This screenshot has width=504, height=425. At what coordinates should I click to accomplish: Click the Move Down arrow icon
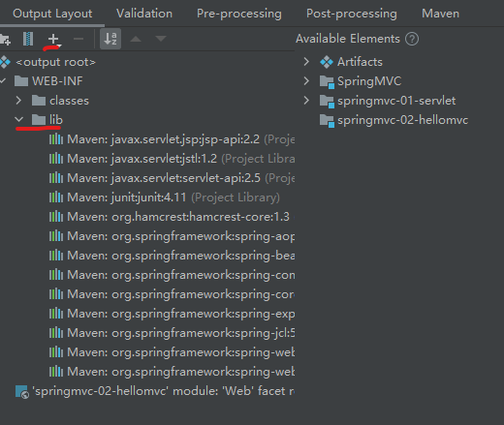click(x=161, y=39)
